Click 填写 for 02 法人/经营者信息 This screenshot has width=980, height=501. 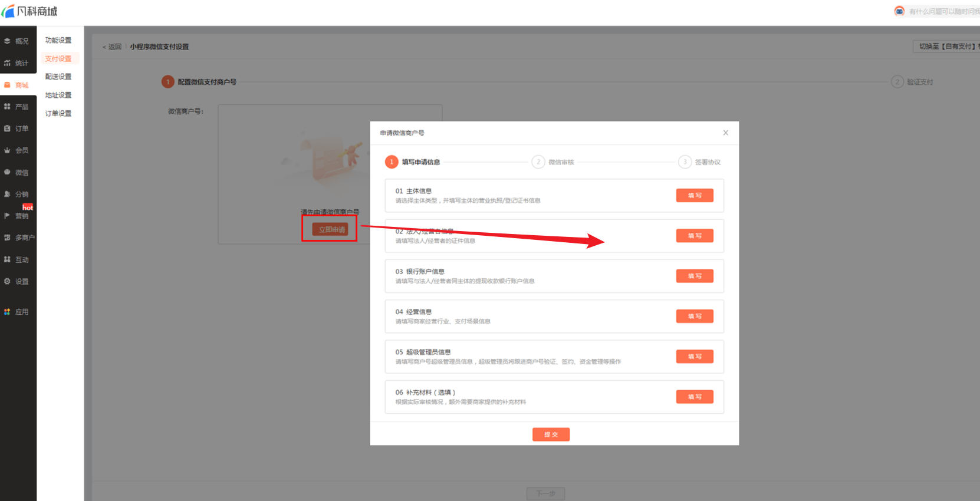695,236
